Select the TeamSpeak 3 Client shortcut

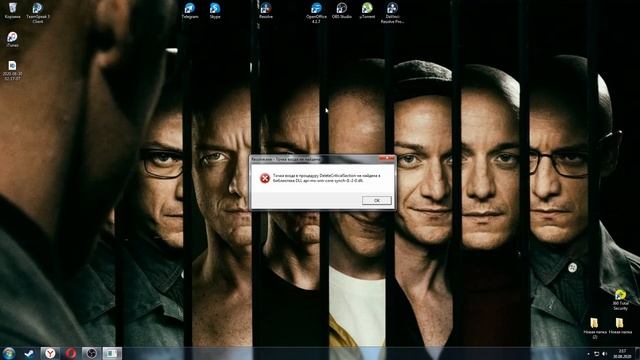coord(38,12)
